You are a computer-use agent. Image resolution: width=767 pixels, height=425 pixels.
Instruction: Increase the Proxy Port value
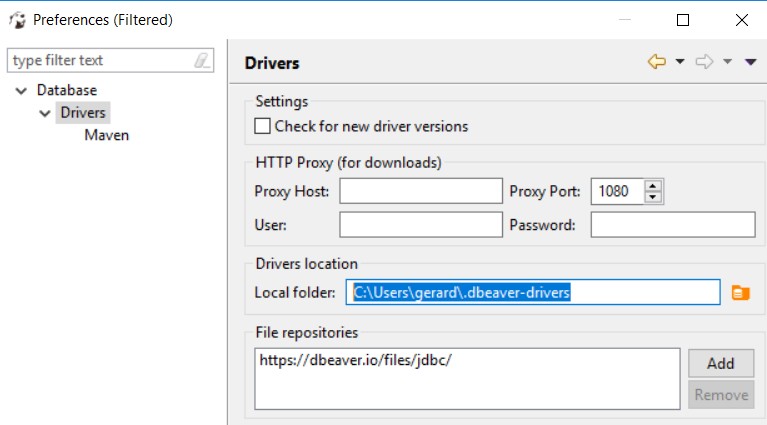(653, 185)
